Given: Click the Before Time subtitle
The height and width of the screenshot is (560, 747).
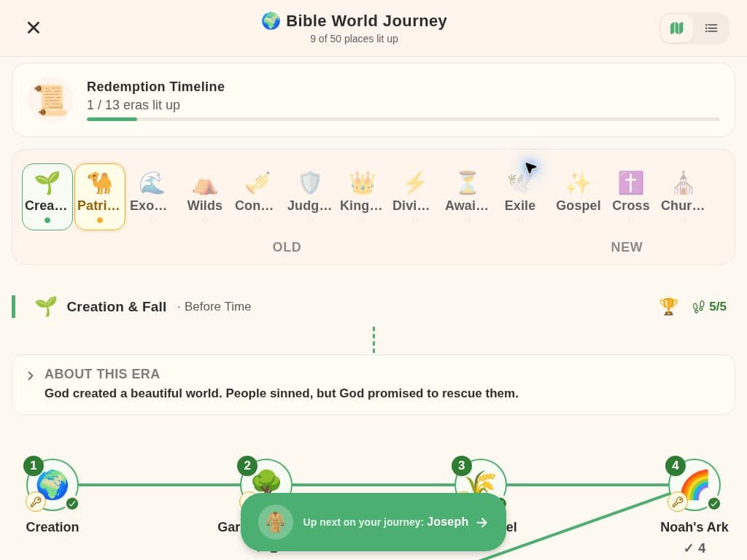Looking at the screenshot, I should 217,307.
